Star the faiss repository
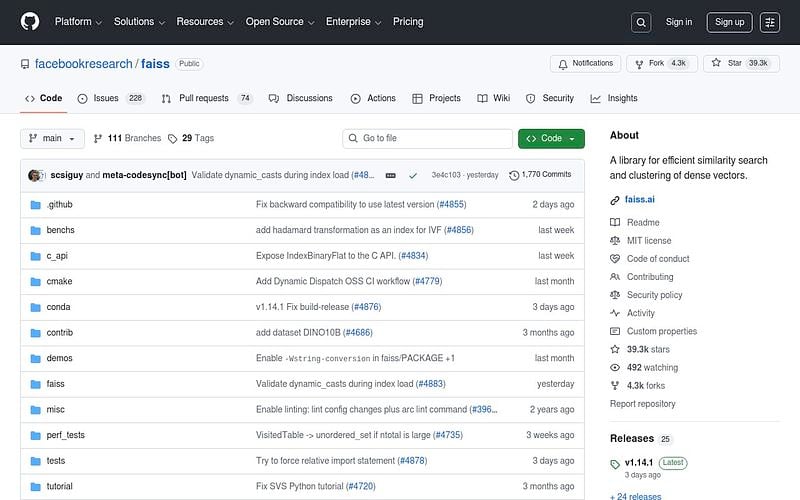 coord(741,63)
